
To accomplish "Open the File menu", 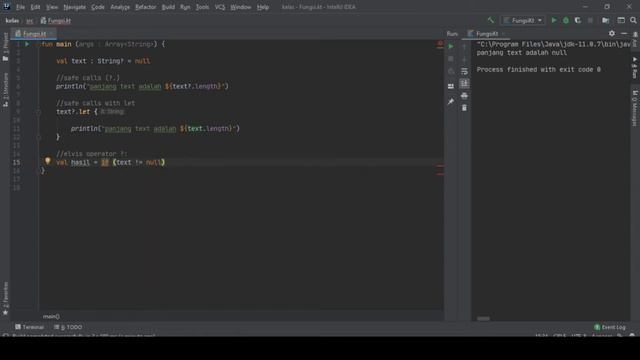I will [20, 7].
